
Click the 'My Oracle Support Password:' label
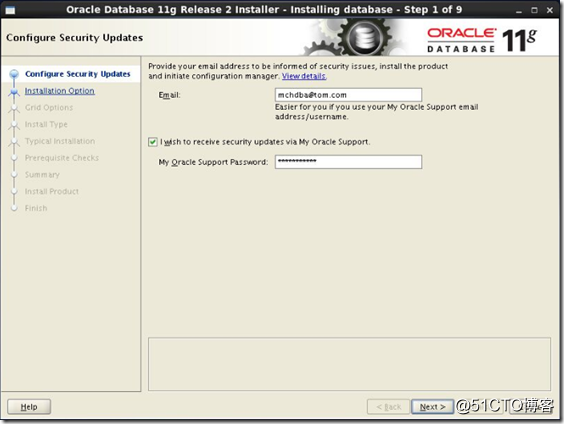[213, 162]
